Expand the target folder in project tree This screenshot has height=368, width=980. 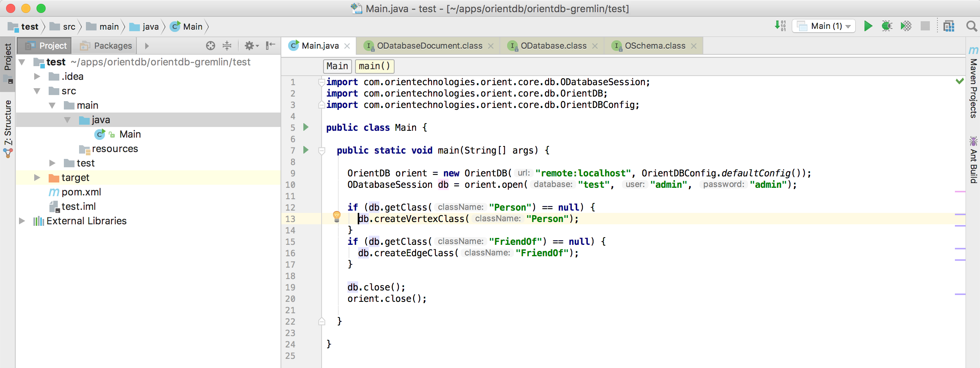37,177
